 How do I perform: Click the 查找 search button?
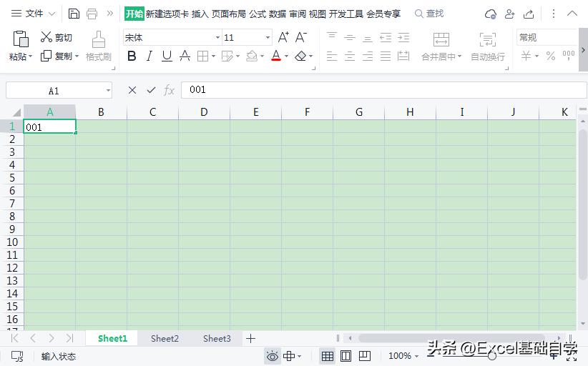429,14
